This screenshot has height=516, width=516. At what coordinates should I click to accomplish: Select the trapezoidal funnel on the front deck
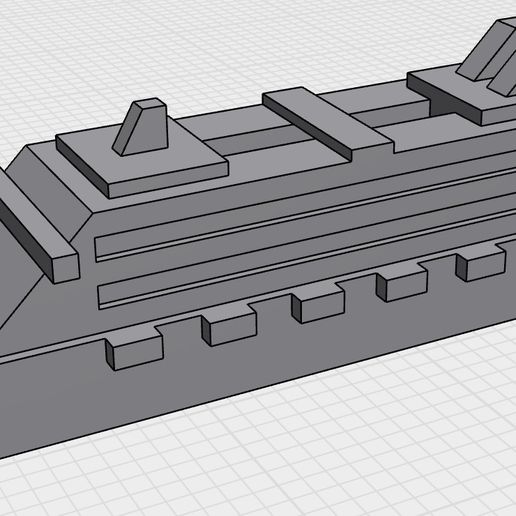pos(141,127)
